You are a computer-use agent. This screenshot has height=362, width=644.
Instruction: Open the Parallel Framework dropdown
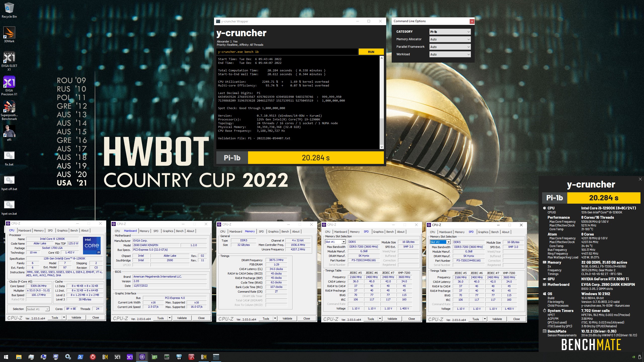(450, 47)
